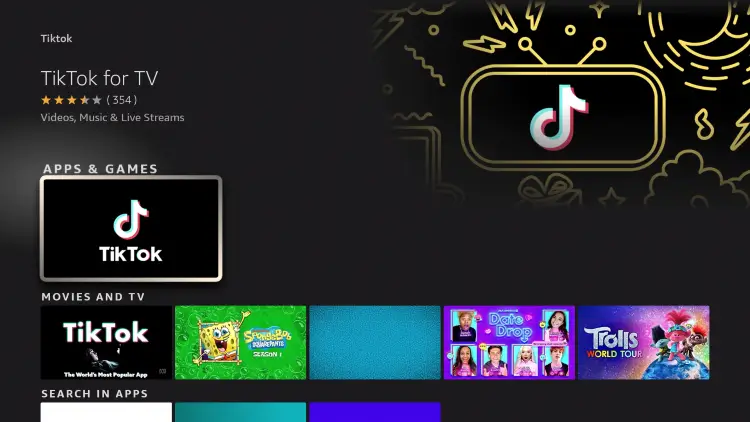This screenshot has height=422, width=750.
Task: Open SpongeBob SquarePants Season 1 thumbnail
Action: [x=241, y=343]
